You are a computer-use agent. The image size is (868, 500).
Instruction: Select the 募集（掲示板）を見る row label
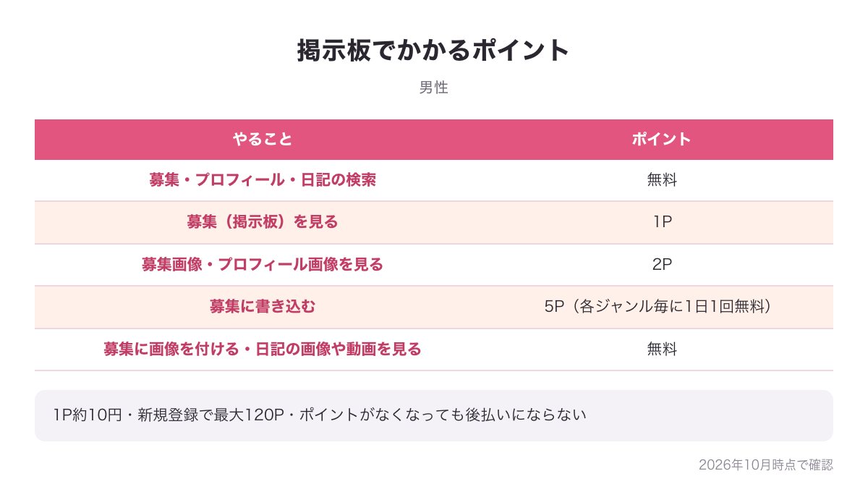[263, 223]
